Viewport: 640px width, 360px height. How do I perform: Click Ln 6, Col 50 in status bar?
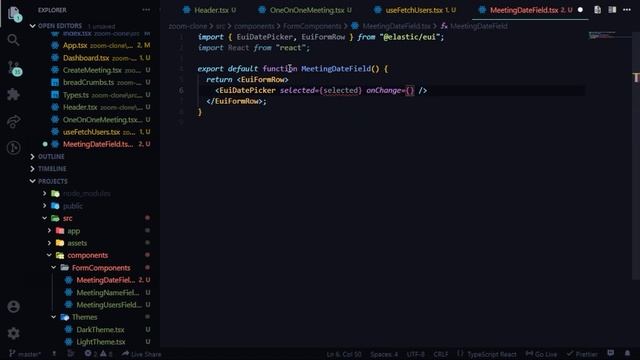pyautogui.click(x=344, y=354)
